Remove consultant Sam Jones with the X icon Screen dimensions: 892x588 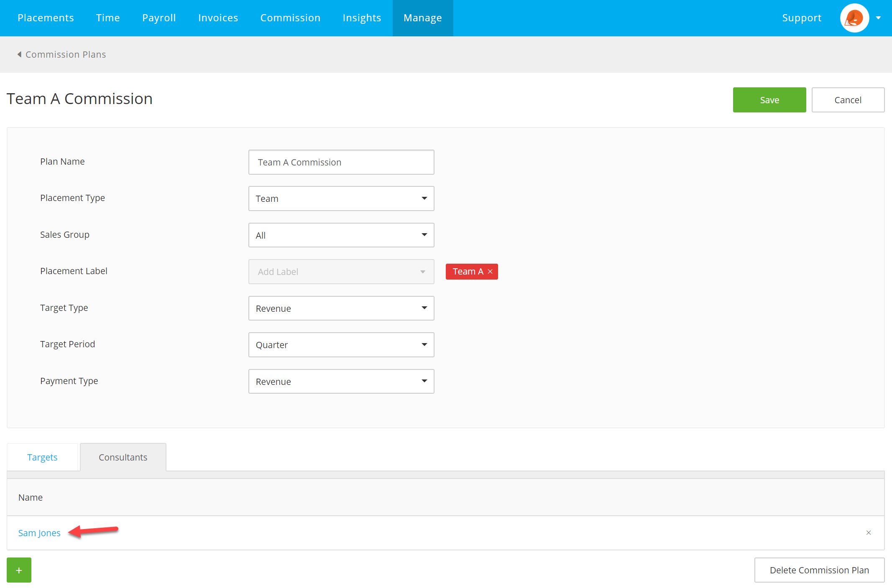pyautogui.click(x=869, y=532)
